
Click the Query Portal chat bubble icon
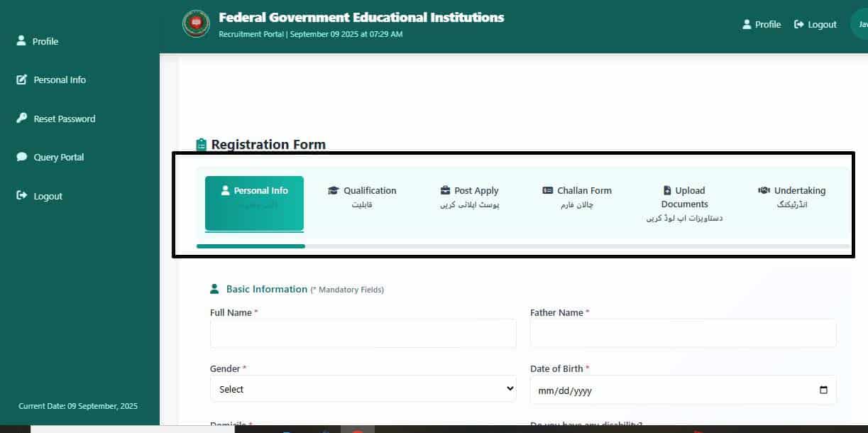[21, 157]
